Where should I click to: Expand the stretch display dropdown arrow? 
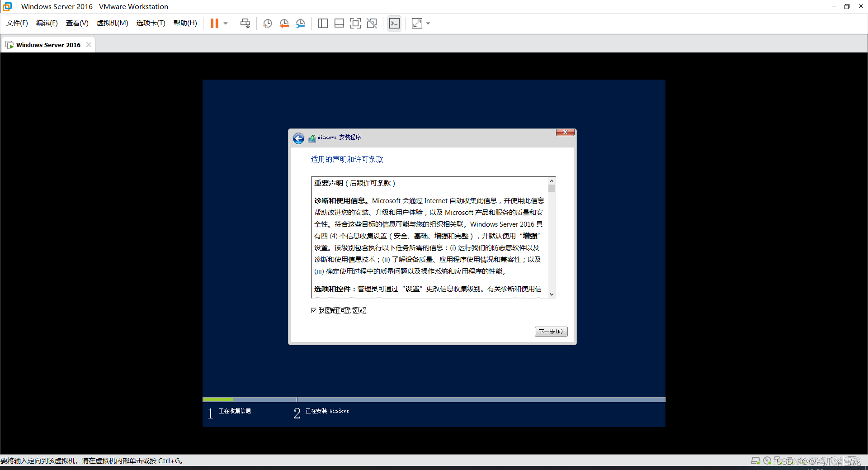(x=428, y=24)
